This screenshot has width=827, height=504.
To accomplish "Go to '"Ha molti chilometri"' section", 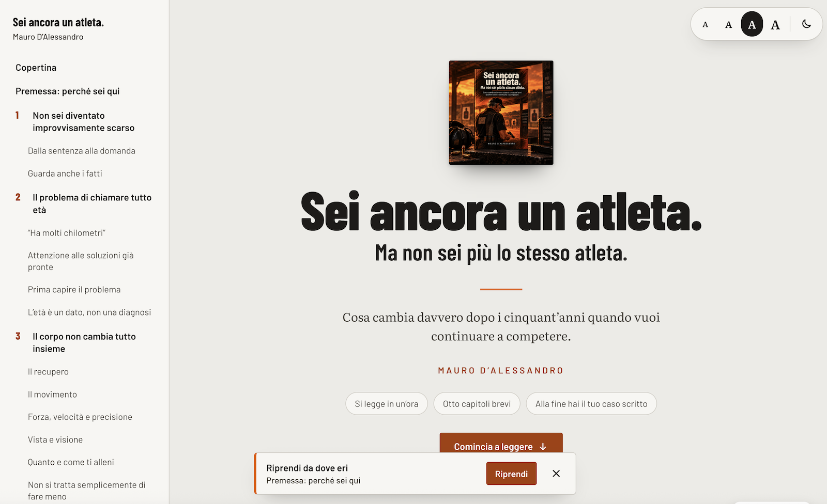I will (x=67, y=233).
